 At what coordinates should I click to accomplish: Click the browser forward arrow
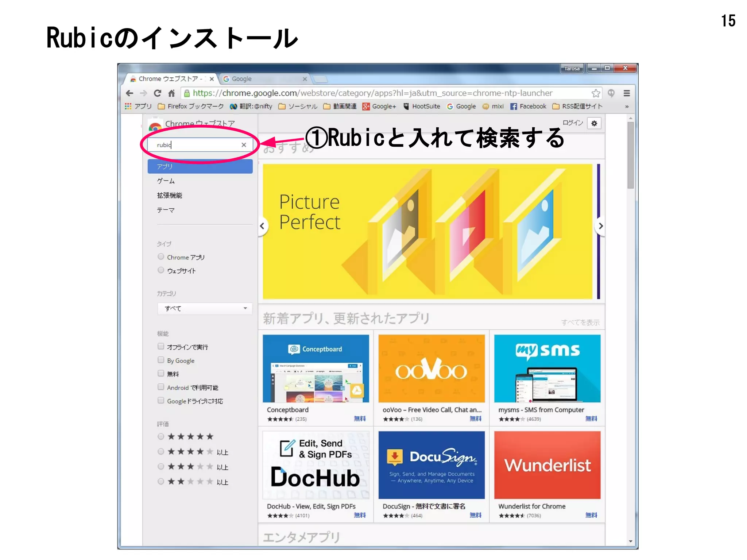tap(143, 93)
